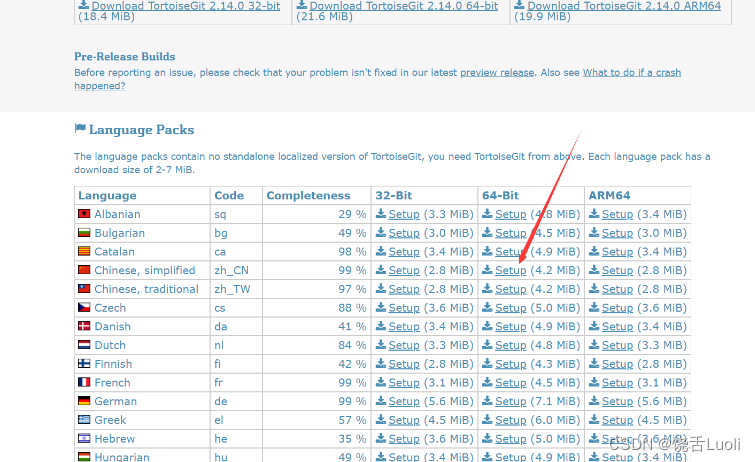The height and width of the screenshot is (462, 755).
Task: Open Download TortoiseGit 2.14.0 ARM64 link
Action: [625, 6]
